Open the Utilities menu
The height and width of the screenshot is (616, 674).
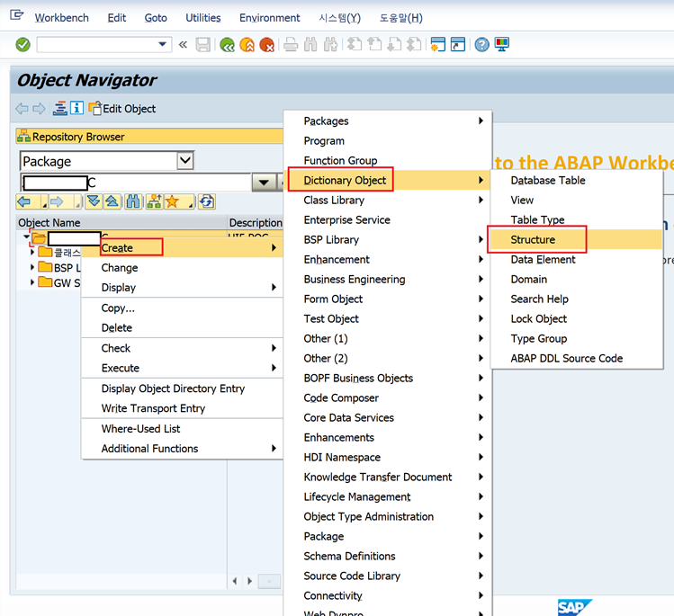(x=203, y=18)
